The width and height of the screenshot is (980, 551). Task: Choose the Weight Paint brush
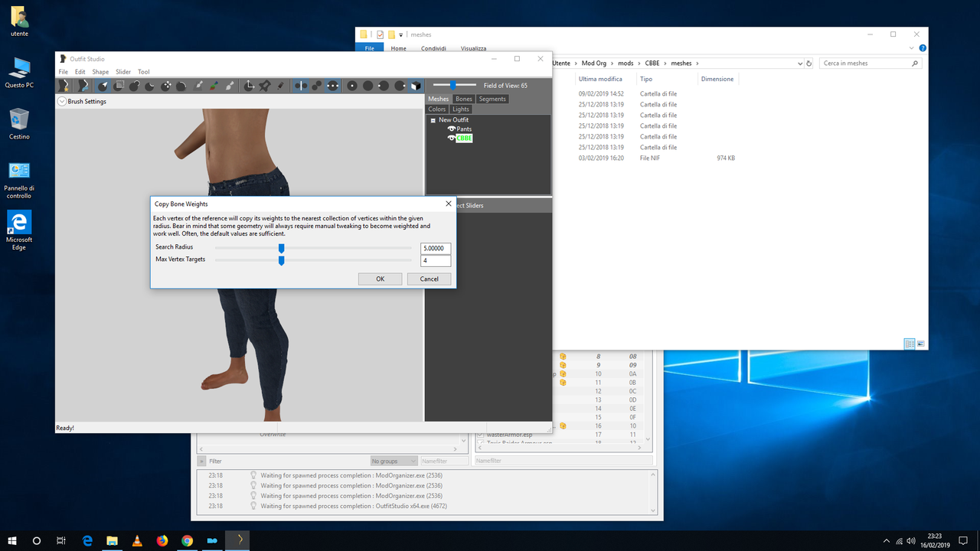point(199,86)
